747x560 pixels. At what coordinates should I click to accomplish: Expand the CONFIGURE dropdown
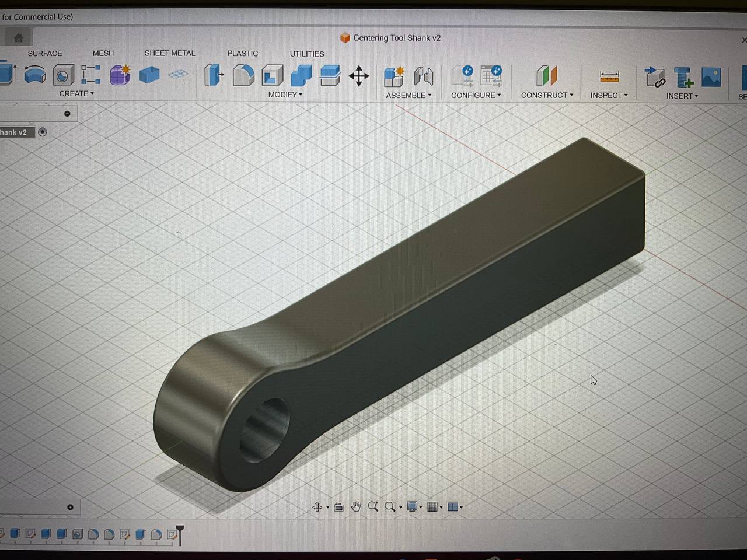pos(476,95)
